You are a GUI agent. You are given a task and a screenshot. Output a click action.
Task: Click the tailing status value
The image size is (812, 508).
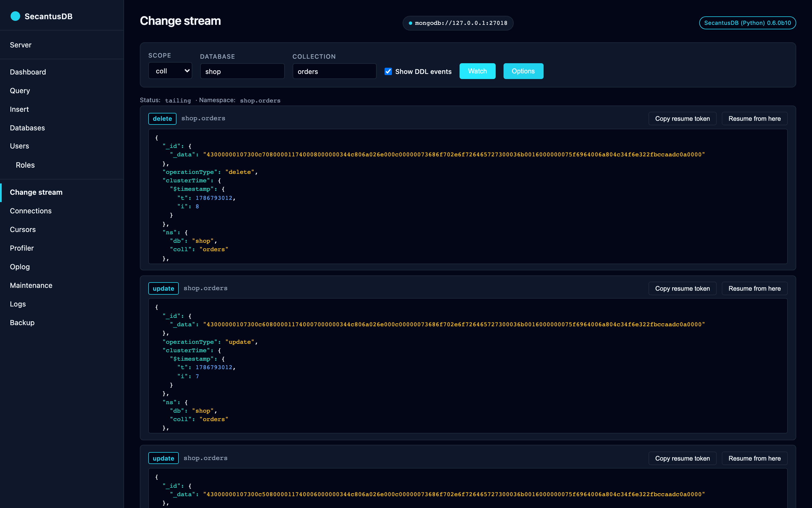(x=178, y=100)
